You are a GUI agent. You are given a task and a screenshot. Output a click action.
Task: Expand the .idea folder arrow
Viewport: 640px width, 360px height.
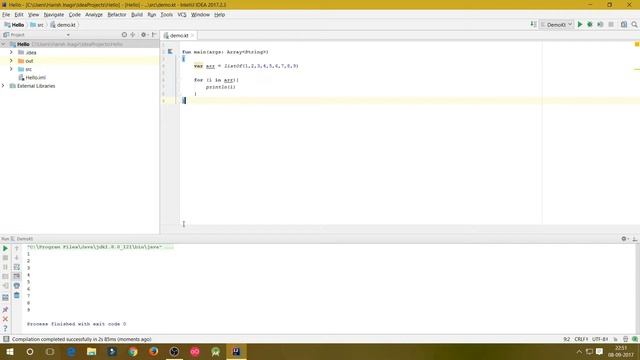[11, 52]
